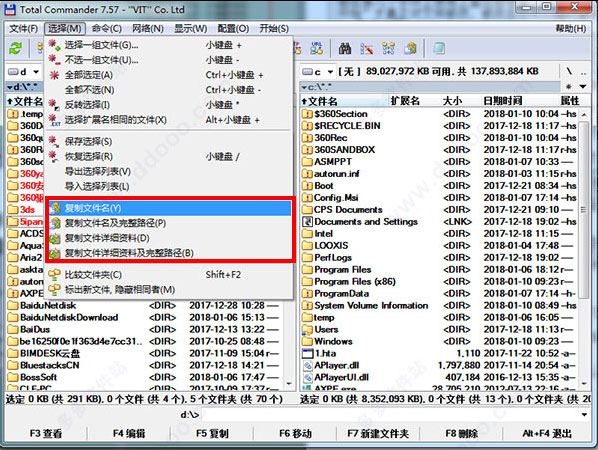This screenshot has height=450, width=598.
Task: Click the URL connect toolbar icon
Action: point(317,49)
